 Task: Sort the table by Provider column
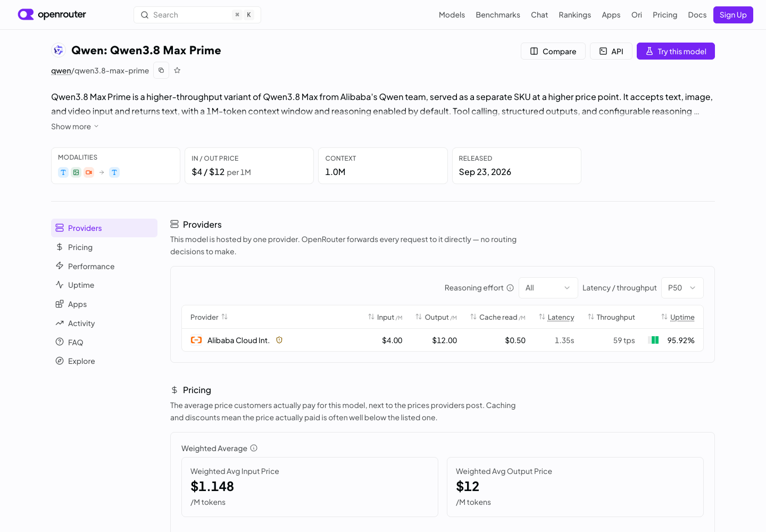[209, 317]
